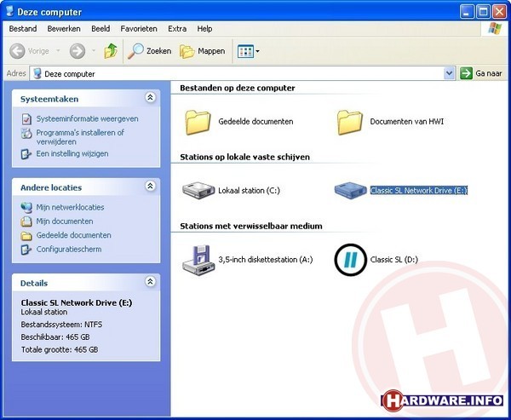Click the Lokaal station (C:) label
Viewport: 511px width, 420px height.
pyautogui.click(x=249, y=191)
